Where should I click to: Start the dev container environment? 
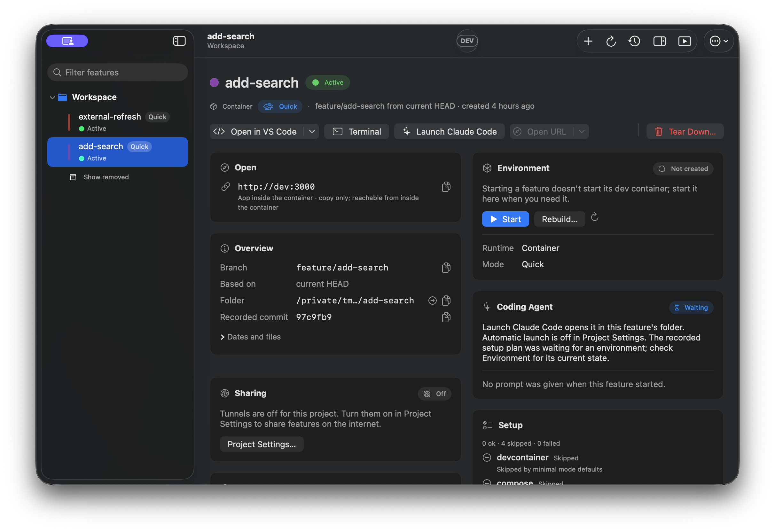click(x=505, y=219)
